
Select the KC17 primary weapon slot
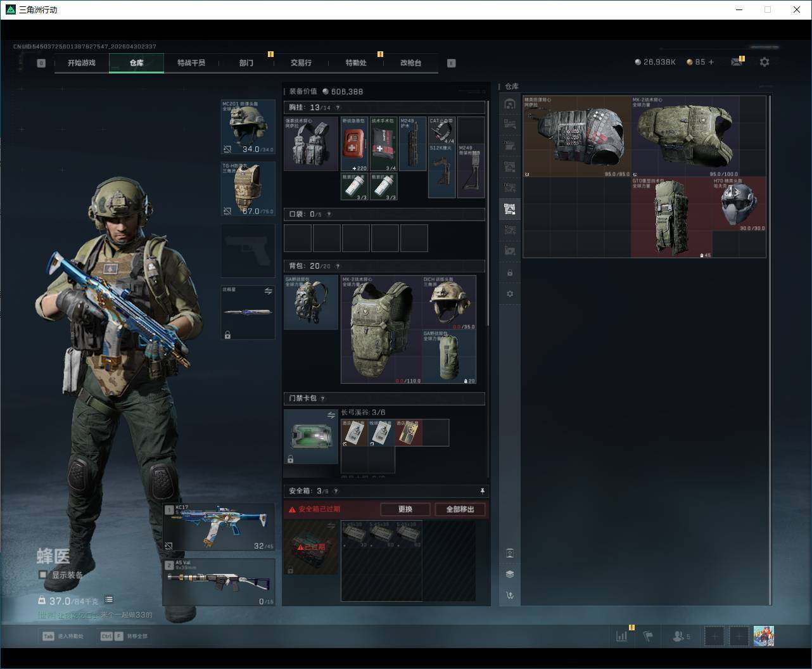219,527
